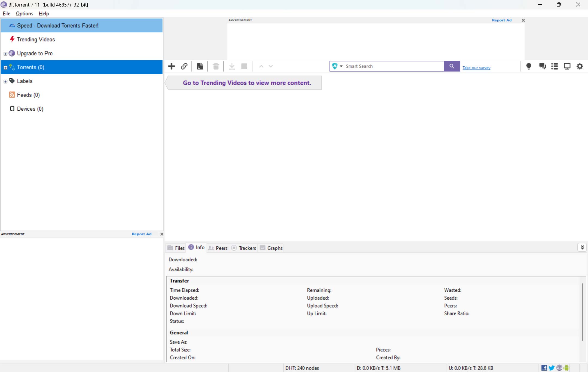This screenshot has height=372, width=588.
Task: Click Move Up Queue arrow
Action: (x=261, y=66)
